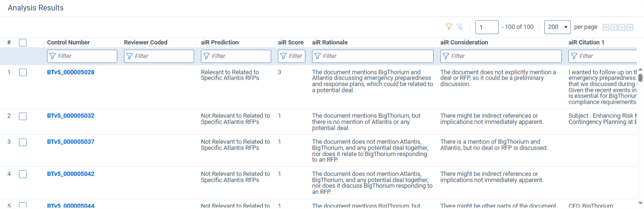The height and width of the screenshot is (209, 644).
Task: Click the funnel icon in the aiR Rationale filter
Action: [x=318, y=56]
